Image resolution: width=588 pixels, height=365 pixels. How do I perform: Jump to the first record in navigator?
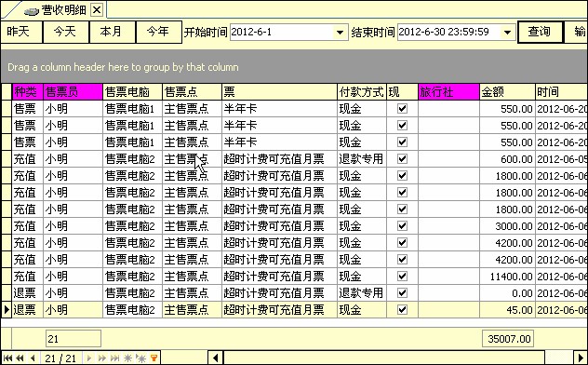pos(7,358)
